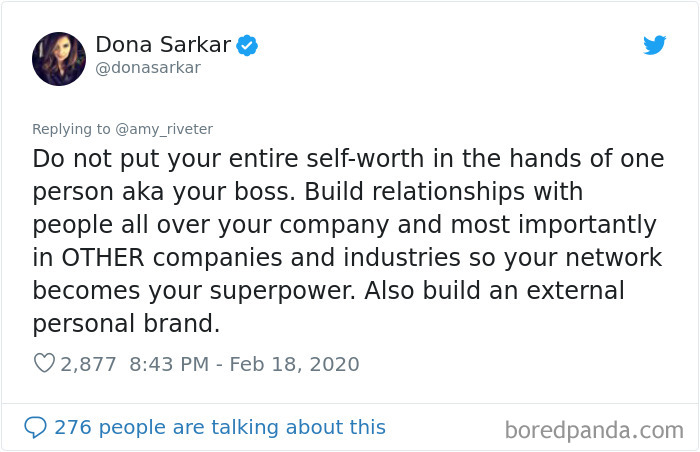Click the blue verified badge
The image size is (700, 452).
pos(247,45)
